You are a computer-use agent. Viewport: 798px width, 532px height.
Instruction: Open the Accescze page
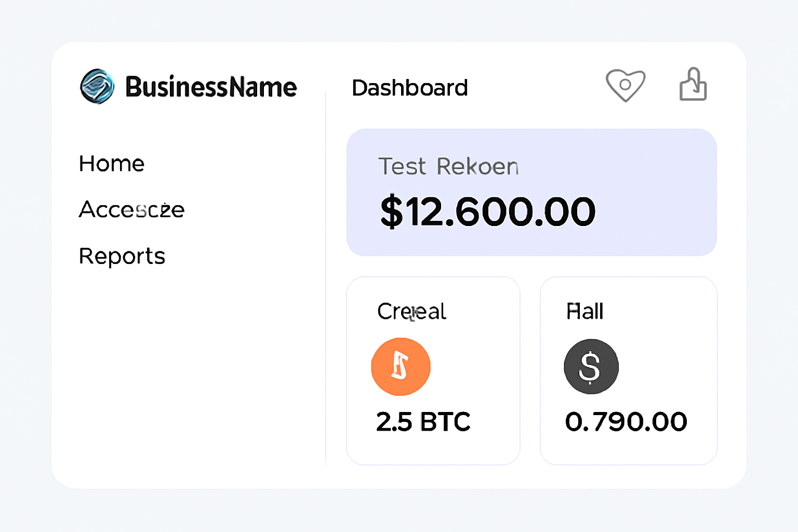click(131, 210)
